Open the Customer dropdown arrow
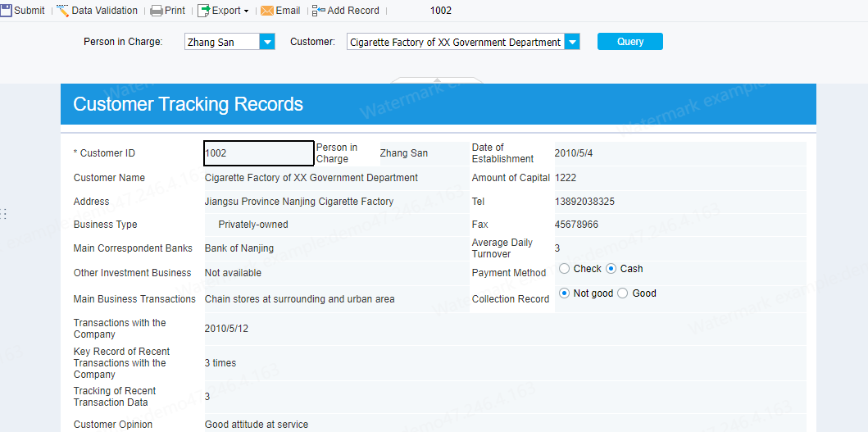Viewport: 868px width, 432px height. click(572, 42)
